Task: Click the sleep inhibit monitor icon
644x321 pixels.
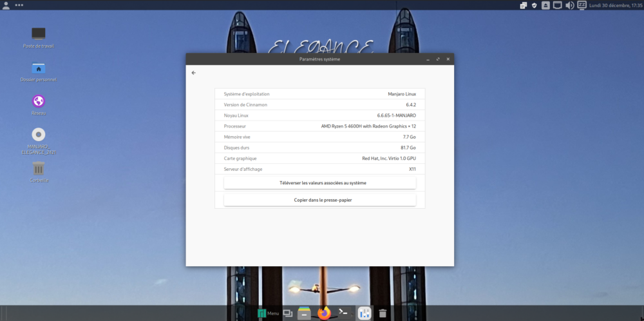Action: point(582,5)
